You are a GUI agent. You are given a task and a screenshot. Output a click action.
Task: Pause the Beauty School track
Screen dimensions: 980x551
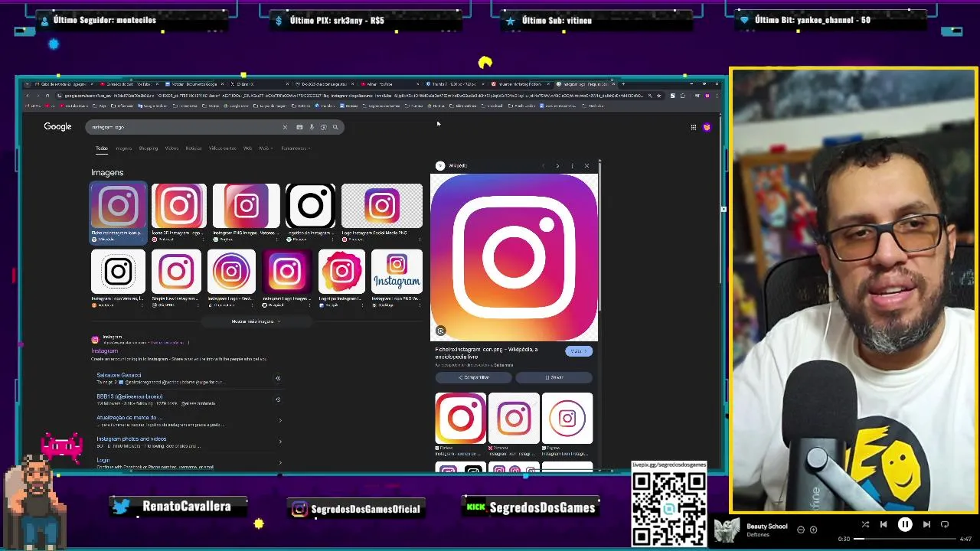(x=905, y=524)
